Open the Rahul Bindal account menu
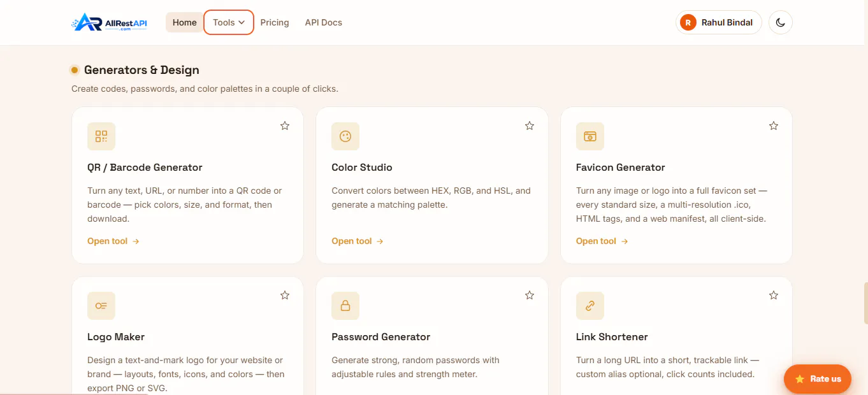The width and height of the screenshot is (868, 395). [719, 22]
